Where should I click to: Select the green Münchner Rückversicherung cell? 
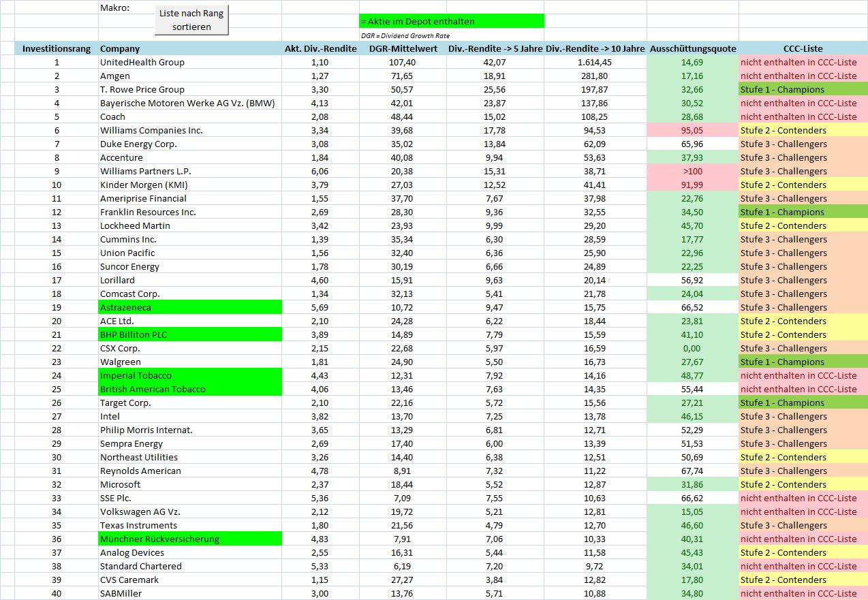click(190, 539)
